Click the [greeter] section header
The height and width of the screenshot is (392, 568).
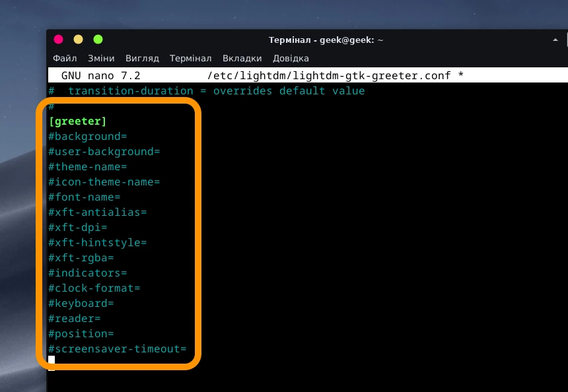77,121
